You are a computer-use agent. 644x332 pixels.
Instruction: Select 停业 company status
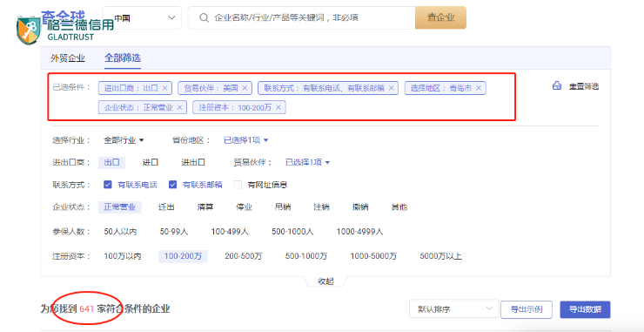pos(244,207)
